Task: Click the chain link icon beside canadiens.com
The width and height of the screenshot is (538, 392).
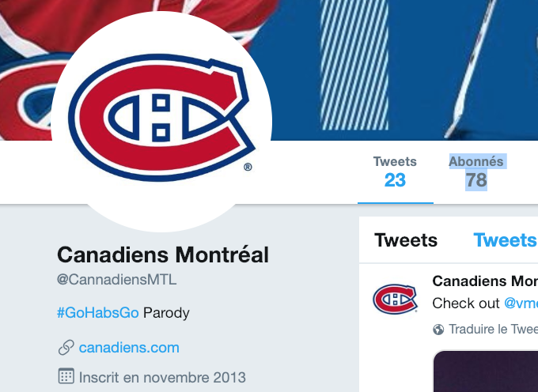Action: 66,348
